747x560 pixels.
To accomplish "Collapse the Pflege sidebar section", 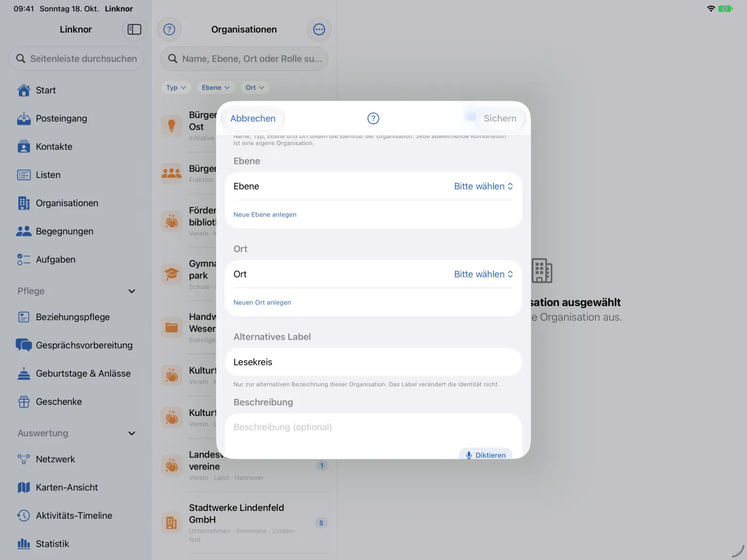I will point(132,291).
